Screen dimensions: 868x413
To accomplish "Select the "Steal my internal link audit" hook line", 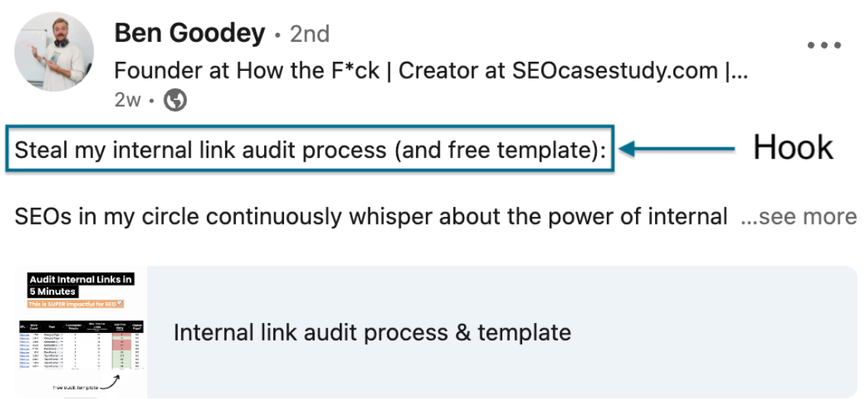I will point(310,150).
